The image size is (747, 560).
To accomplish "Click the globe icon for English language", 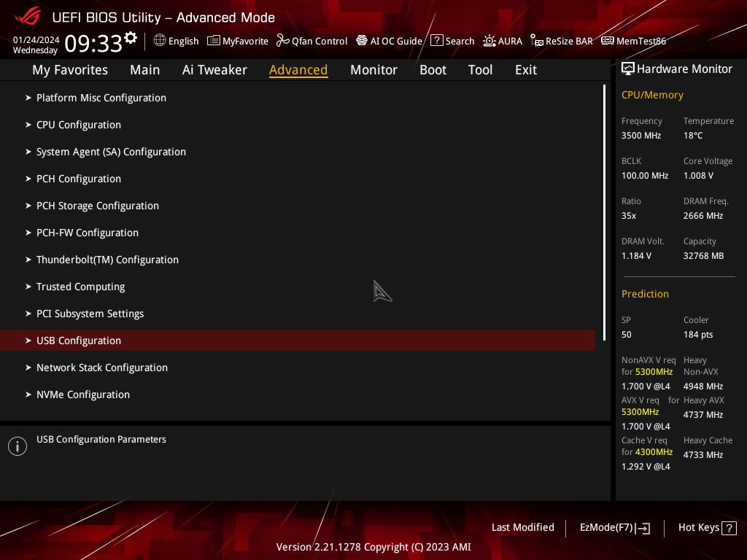I will (160, 41).
